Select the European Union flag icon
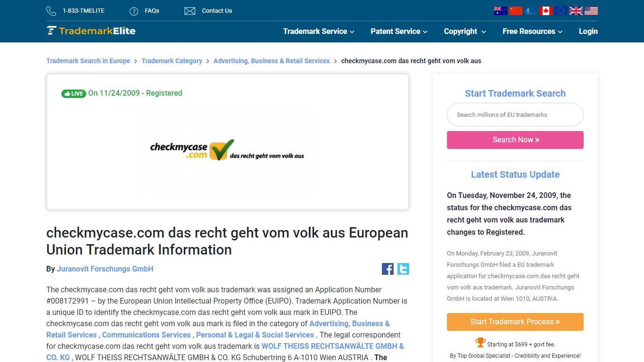The height and width of the screenshot is (362, 644). tap(561, 10)
